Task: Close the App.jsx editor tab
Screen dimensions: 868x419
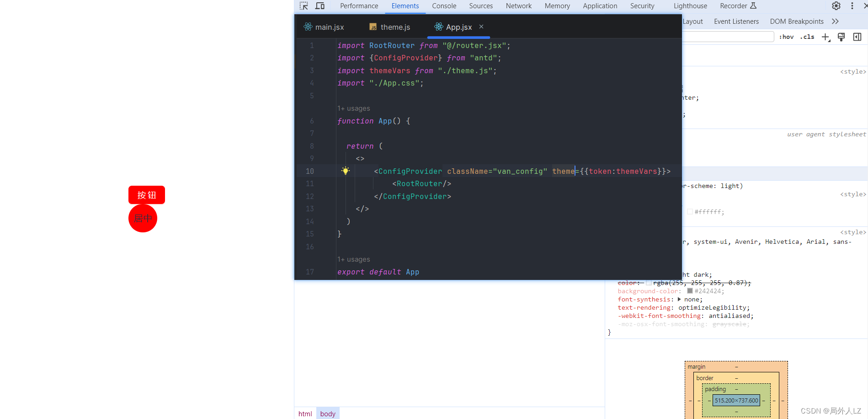Action: click(x=481, y=27)
